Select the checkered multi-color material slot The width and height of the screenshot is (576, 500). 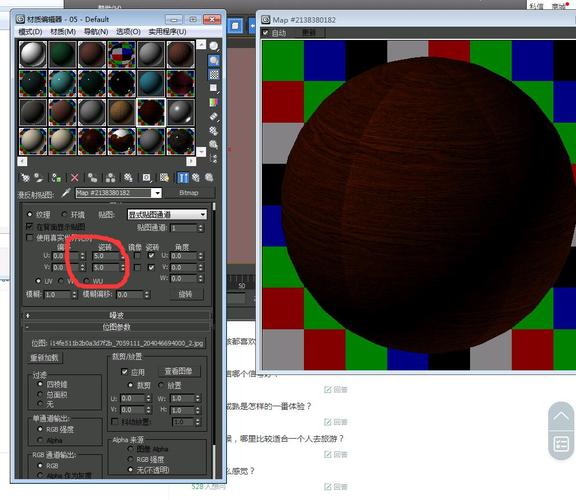point(122,54)
